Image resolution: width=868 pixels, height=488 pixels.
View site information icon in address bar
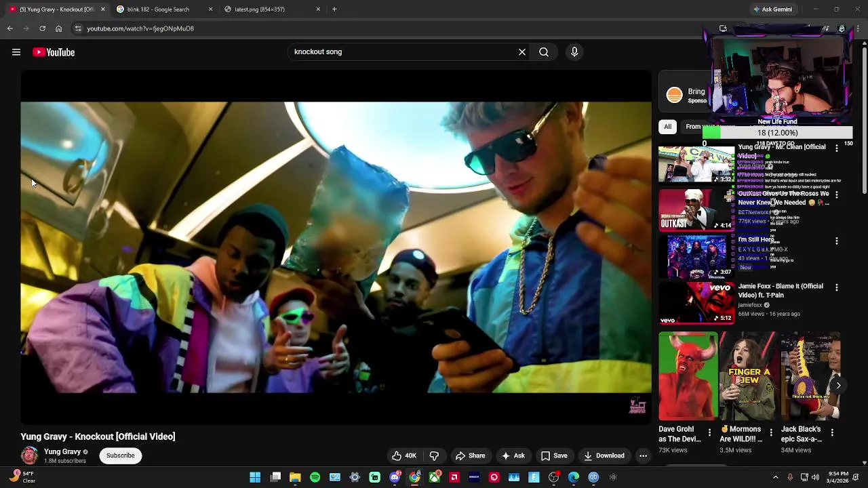78,28
